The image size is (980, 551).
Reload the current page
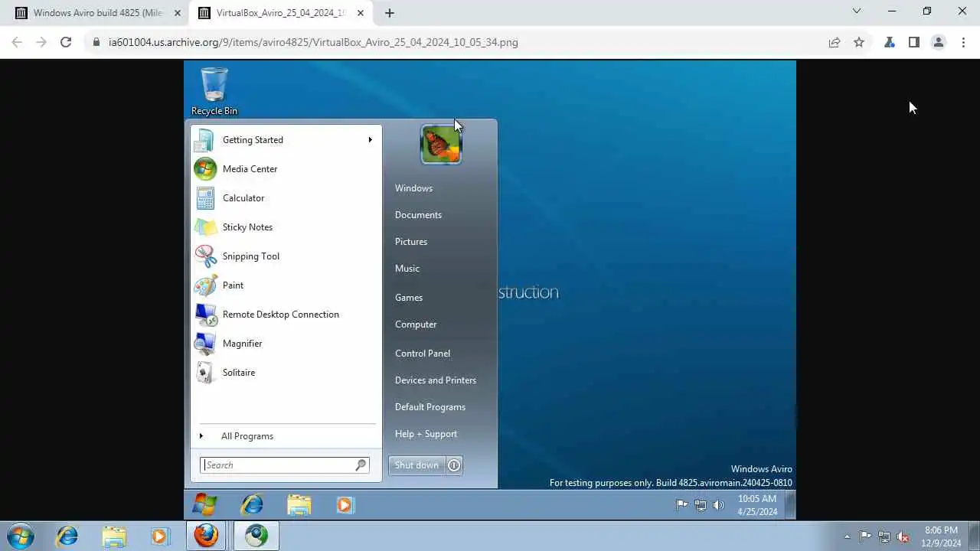[x=66, y=42]
